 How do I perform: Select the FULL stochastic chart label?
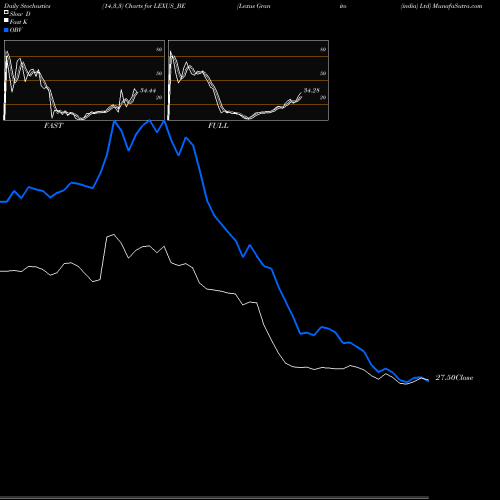click(218, 126)
